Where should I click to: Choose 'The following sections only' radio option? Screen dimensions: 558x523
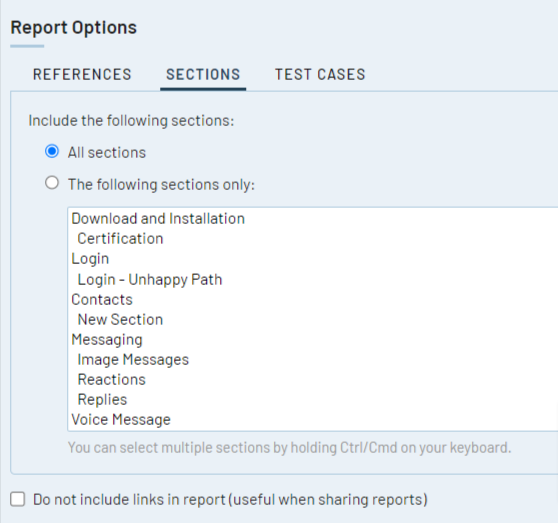pos(52,183)
